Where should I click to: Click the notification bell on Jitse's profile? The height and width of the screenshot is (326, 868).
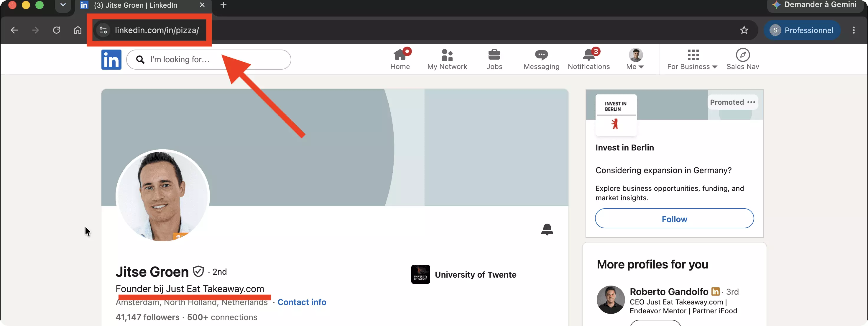coord(547,229)
